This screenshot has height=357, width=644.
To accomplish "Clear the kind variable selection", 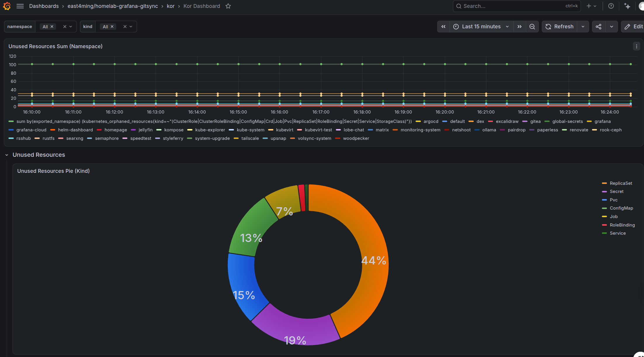I will tap(125, 27).
